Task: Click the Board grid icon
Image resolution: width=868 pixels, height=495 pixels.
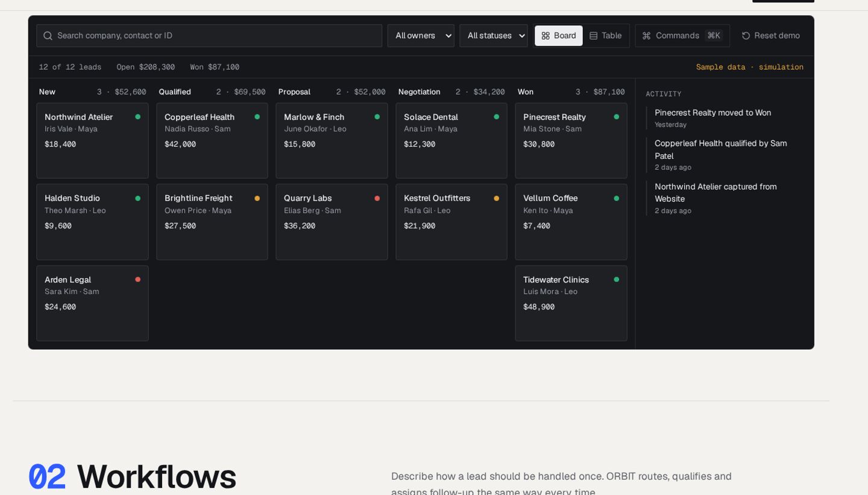Action: [x=546, y=36]
